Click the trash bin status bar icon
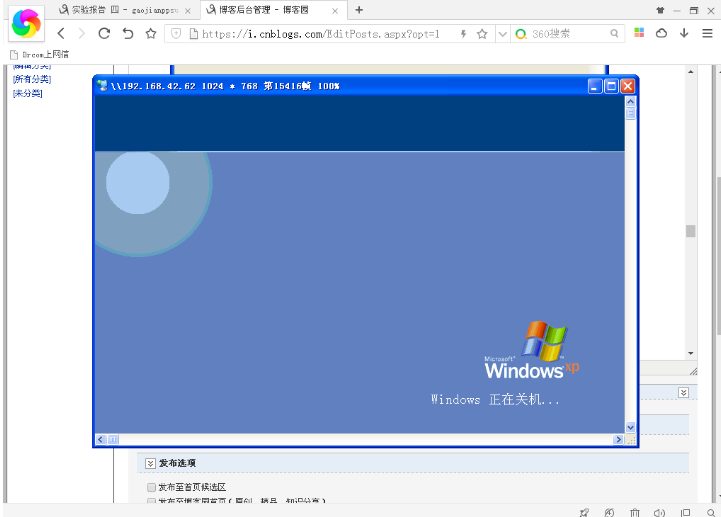Viewport: 721px width, 517px height. click(635, 512)
